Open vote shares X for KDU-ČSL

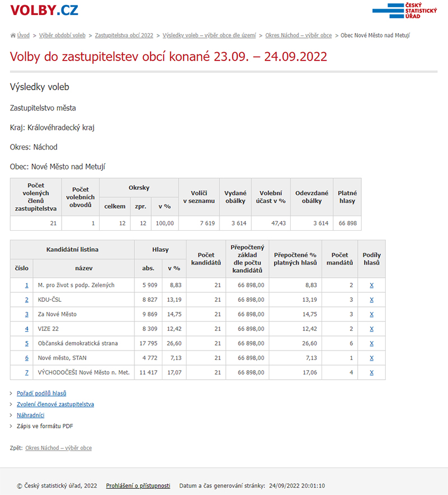pyautogui.click(x=372, y=300)
